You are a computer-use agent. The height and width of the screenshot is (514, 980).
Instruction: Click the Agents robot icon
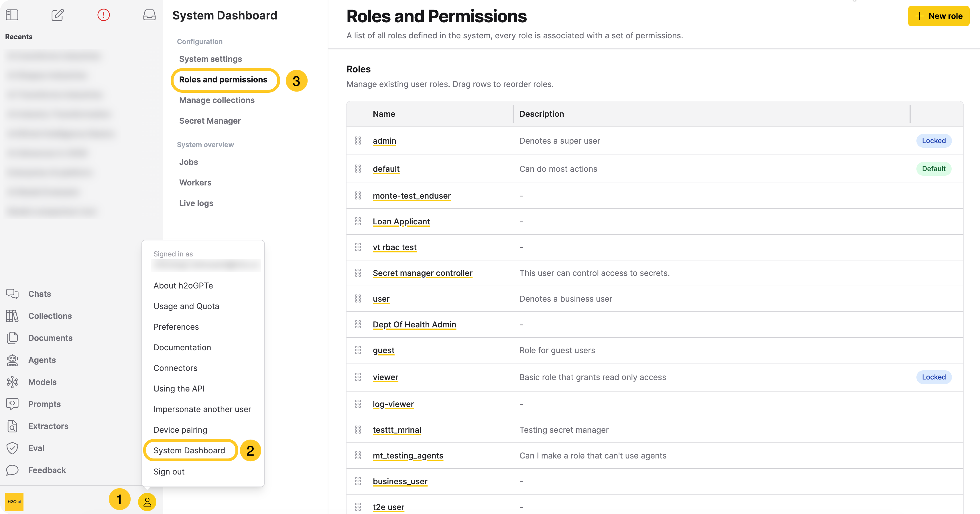tap(12, 360)
